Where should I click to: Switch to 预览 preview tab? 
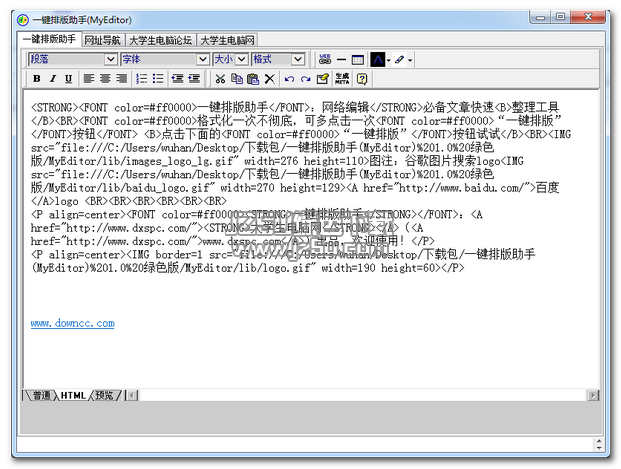105,395
